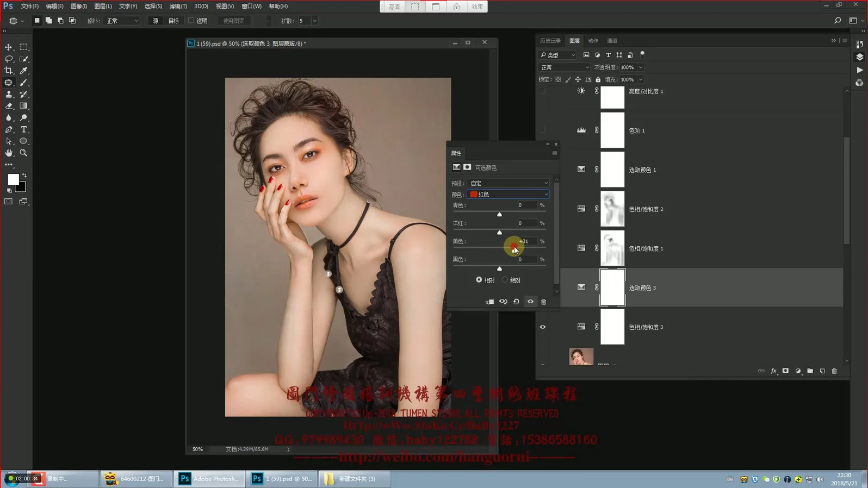Select the Horizontal Type tool

pyautogui.click(x=23, y=129)
